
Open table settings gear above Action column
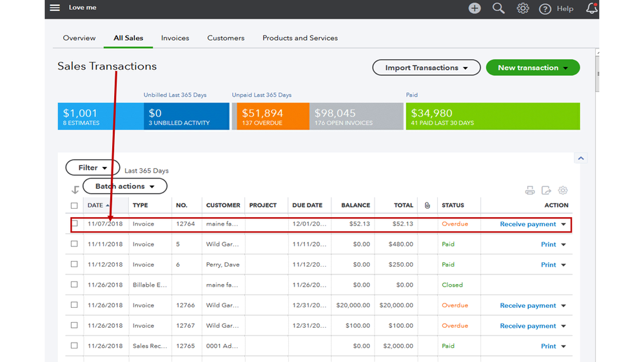[x=563, y=191]
